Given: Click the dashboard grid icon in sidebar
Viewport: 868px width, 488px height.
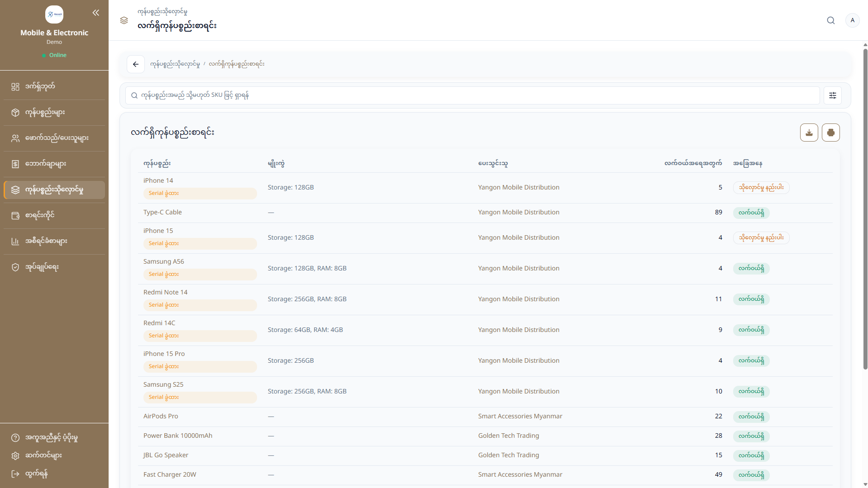Looking at the screenshot, I should coord(15,86).
